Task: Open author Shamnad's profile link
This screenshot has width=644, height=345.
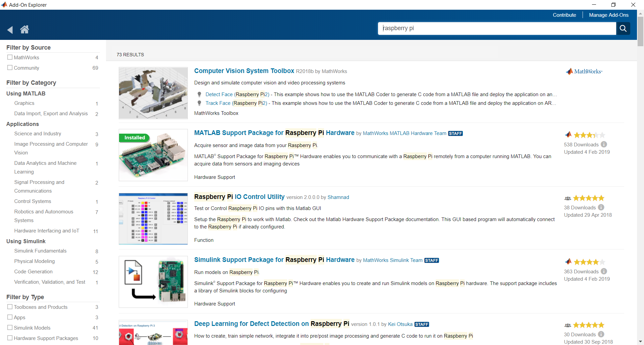Action: pos(338,197)
